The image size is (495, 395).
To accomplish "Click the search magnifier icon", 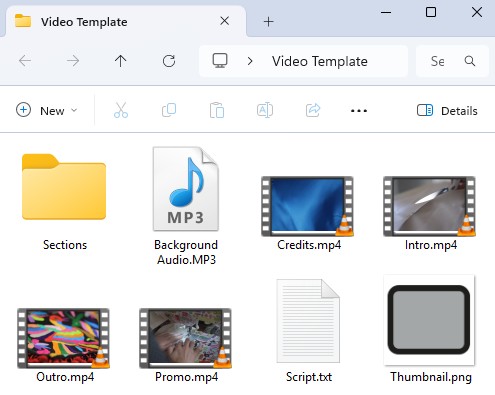I will (x=470, y=61).
